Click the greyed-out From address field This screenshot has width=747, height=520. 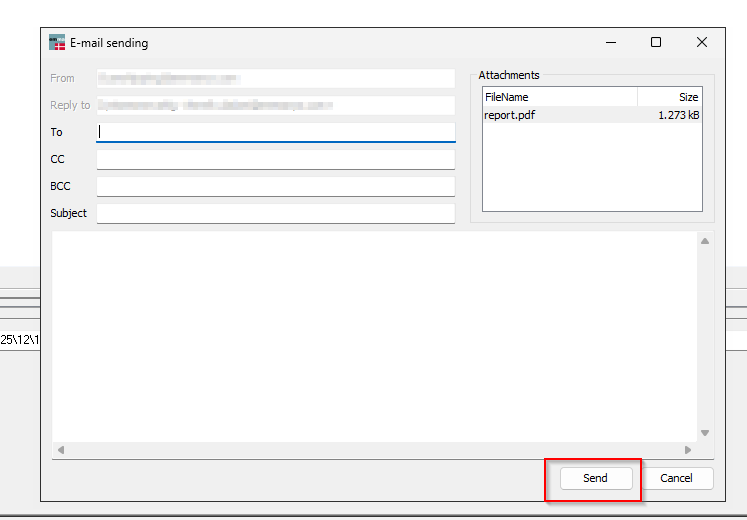(275, 78)
